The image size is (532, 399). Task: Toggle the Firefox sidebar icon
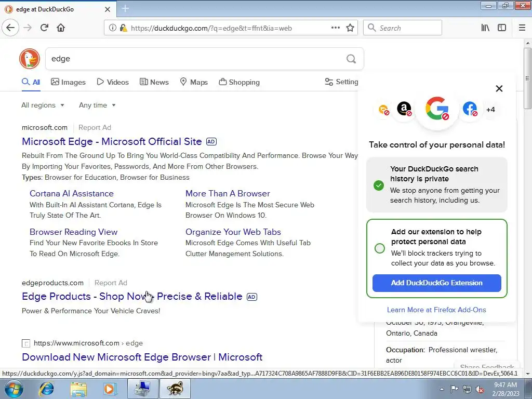pos(502,28)
